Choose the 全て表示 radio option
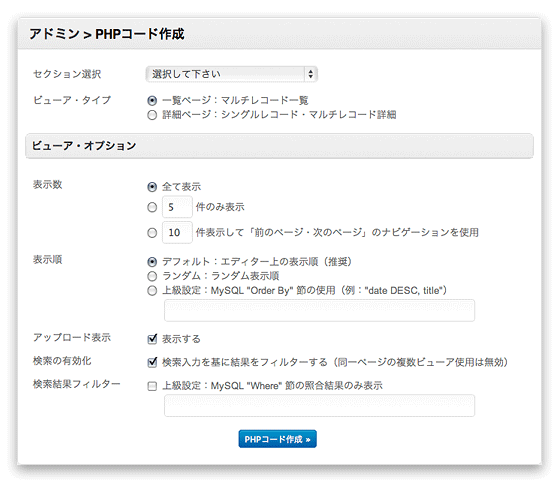 [x=152, y=187]
